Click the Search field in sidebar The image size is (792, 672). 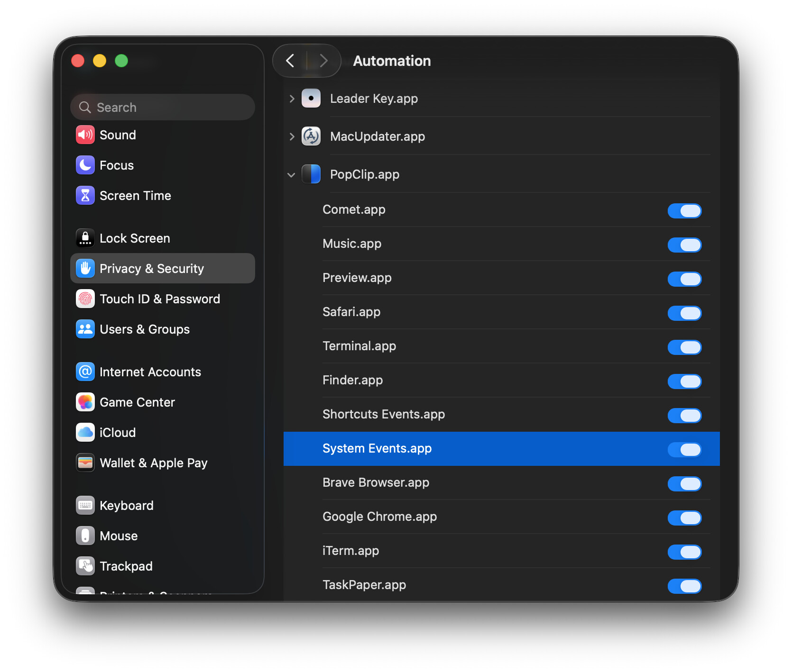coord(163,108)
